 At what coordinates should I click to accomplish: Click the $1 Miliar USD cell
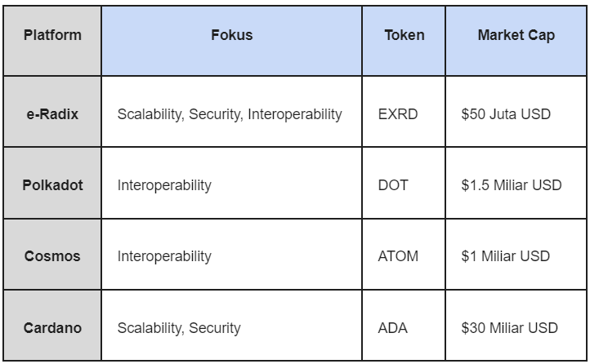tap(516, 254)
